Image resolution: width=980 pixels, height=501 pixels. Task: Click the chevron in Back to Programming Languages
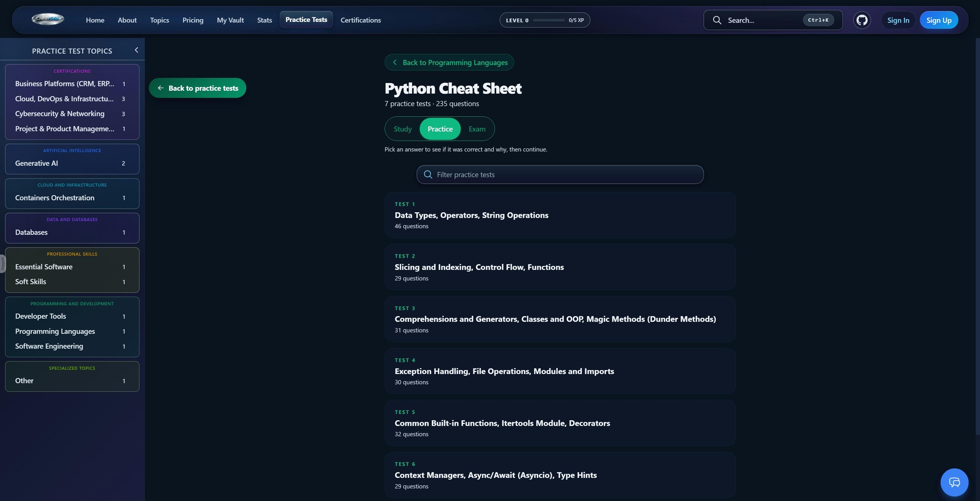click(x=395, y=62)
